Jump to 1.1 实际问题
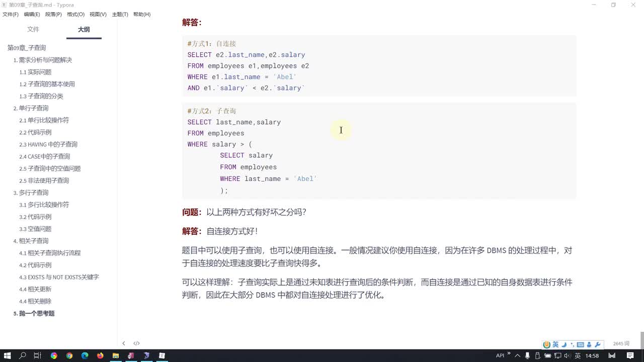 coord(35,72)
